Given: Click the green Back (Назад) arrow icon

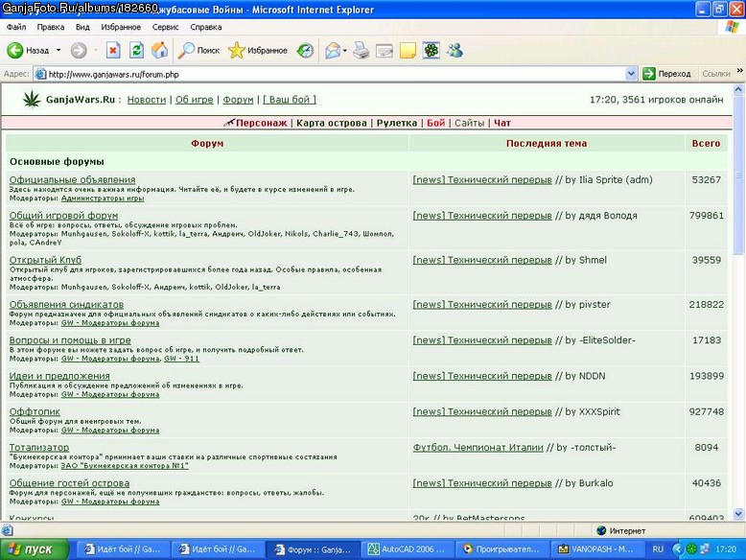Looking at the screenshot, I should [14, 50].
